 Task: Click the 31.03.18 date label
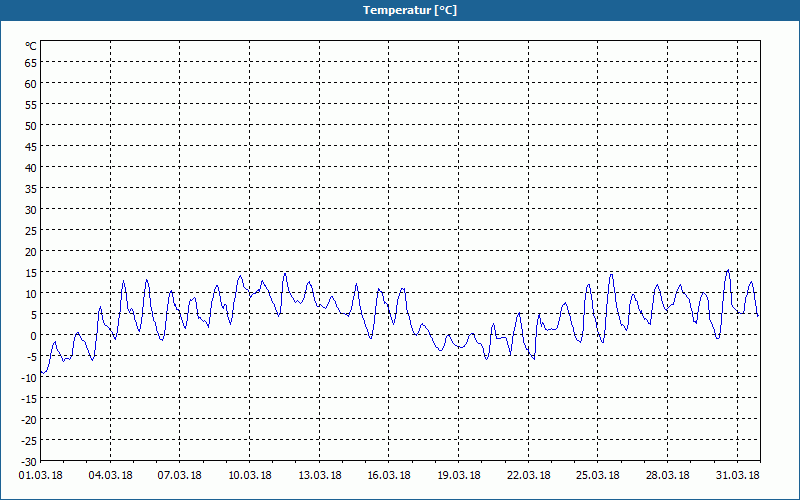(737, 475)
